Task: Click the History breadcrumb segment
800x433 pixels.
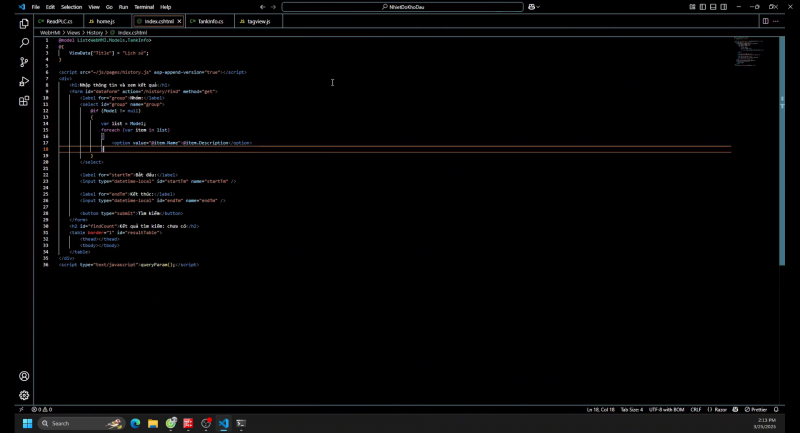Action: pyautogui.click(x=94, y=33)
